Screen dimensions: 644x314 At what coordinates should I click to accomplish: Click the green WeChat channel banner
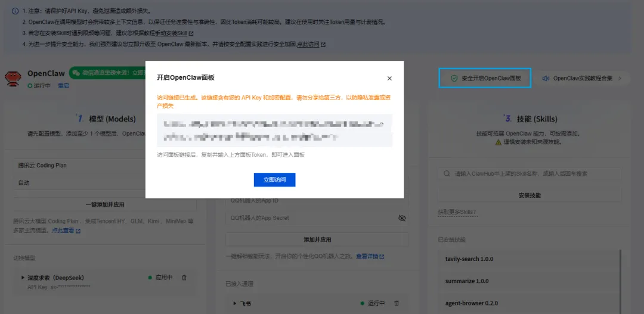pos(107,73)
